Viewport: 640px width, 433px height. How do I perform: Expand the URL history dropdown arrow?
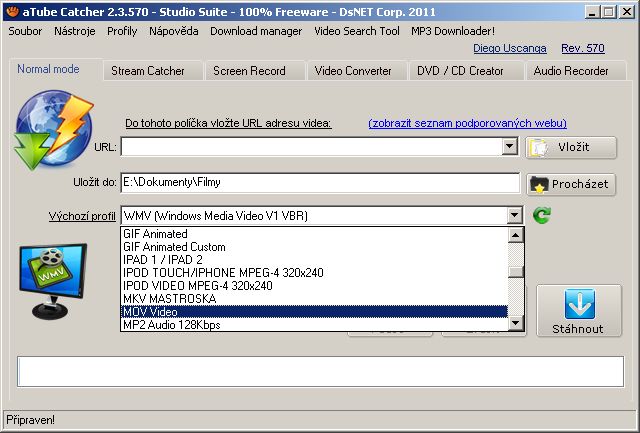509,146
